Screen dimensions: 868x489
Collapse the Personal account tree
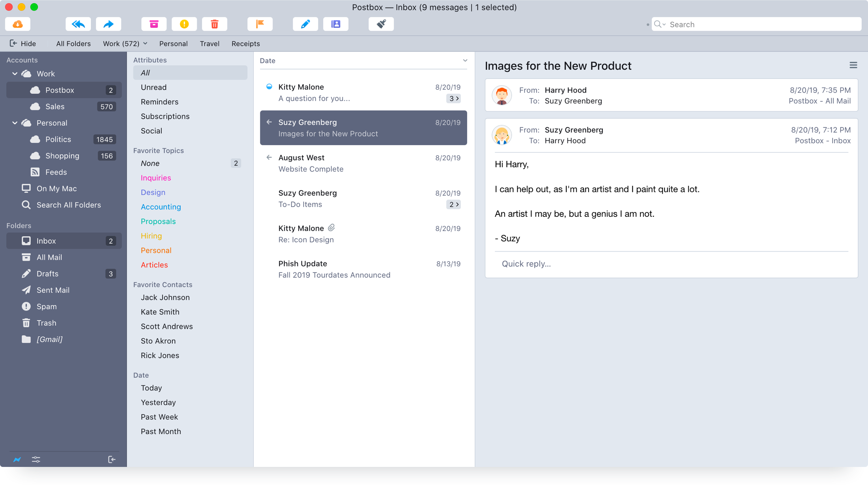(15, 123)
